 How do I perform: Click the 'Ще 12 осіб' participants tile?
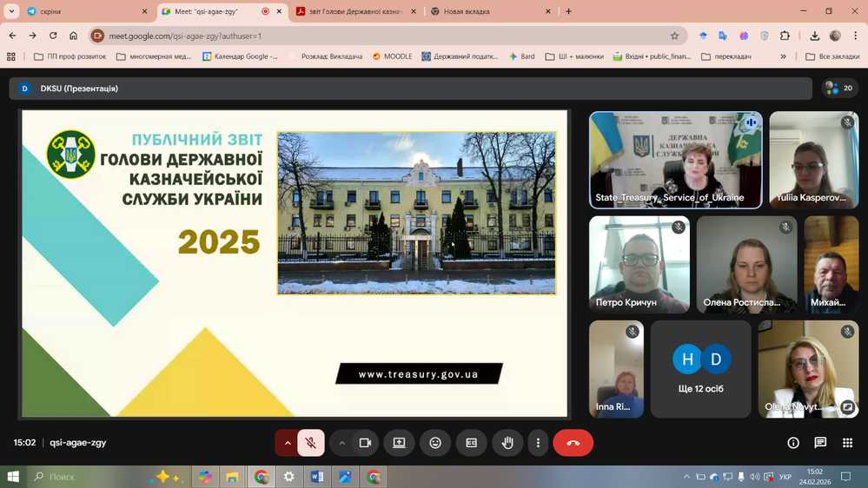(700, 369)
